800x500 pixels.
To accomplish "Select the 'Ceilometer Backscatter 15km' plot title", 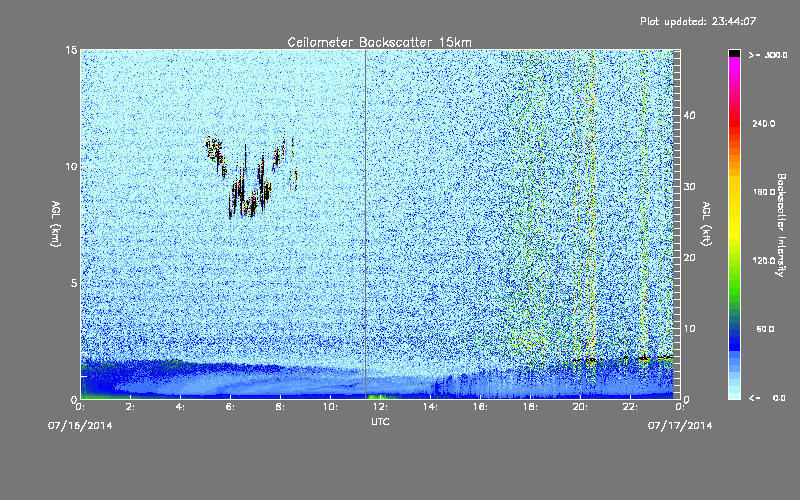I will pyautogui.click(x=379, y=42).
